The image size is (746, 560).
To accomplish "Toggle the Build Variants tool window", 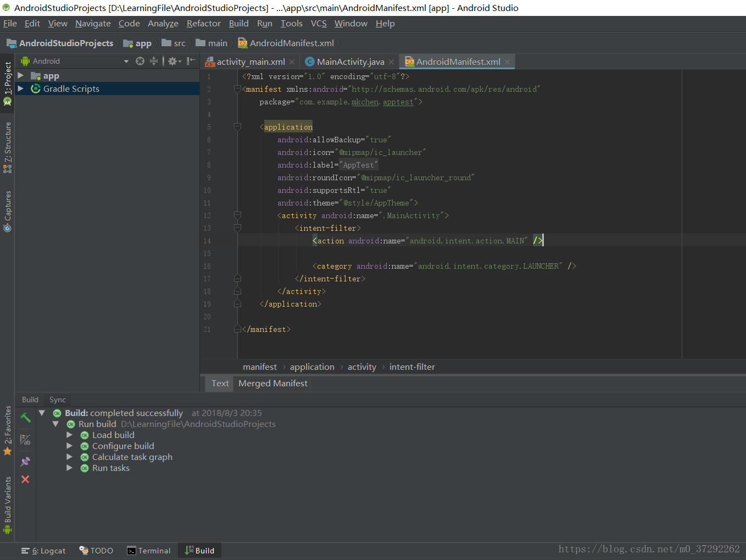I will [x=8, y=506].
